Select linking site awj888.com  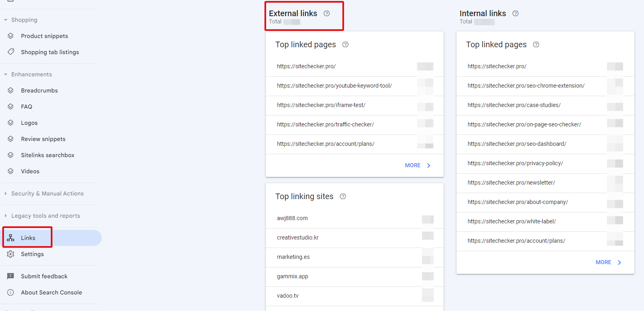coord(355,219)
